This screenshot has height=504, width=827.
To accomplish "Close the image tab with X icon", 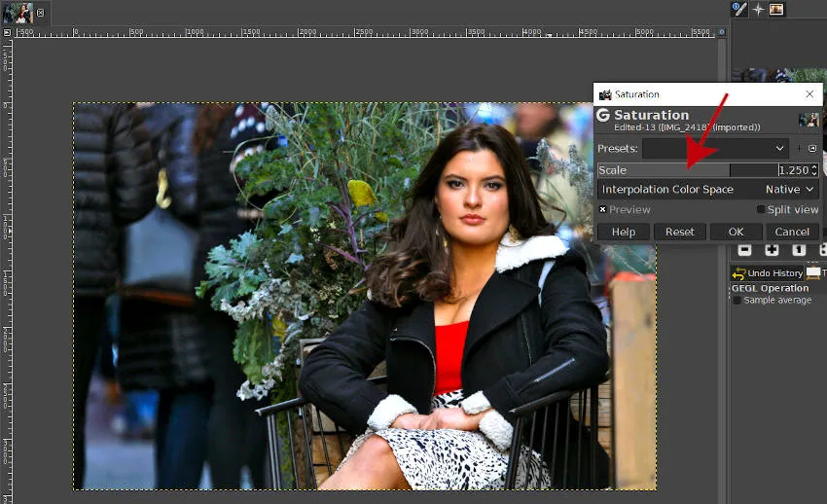I will (41, 13).
